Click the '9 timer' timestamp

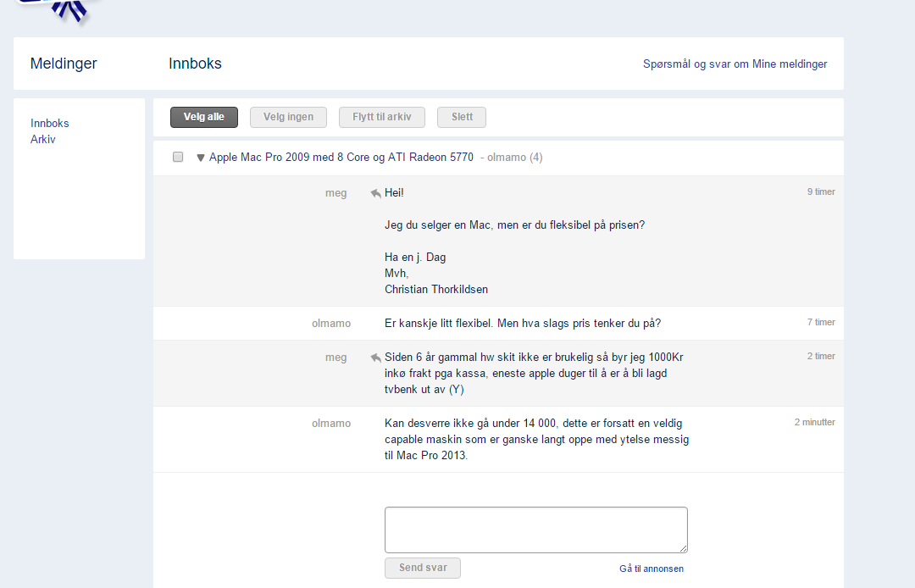tap(821, 191)
